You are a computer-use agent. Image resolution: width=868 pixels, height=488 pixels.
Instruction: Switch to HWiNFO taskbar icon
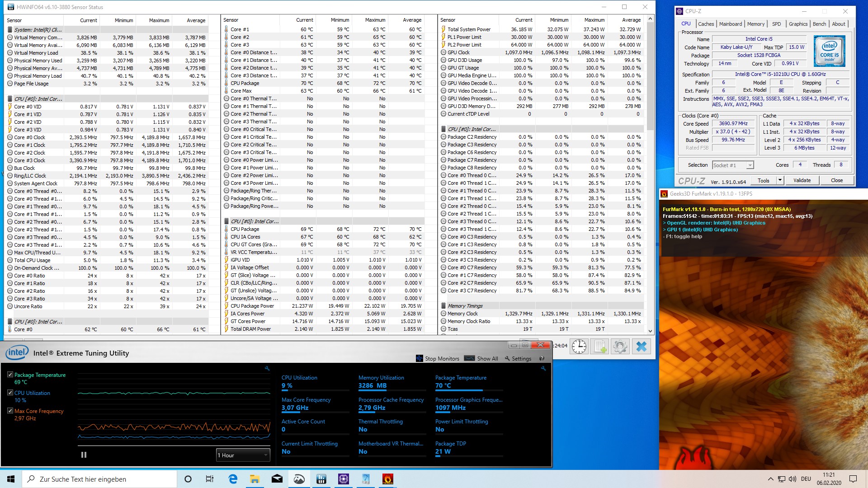click(x=321, y=479)
